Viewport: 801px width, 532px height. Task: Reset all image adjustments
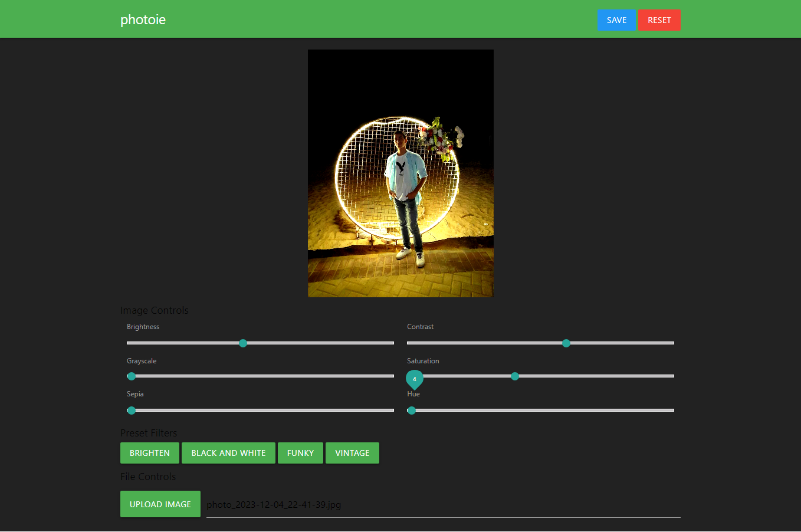pyautogui.click(x=659, y=19)
